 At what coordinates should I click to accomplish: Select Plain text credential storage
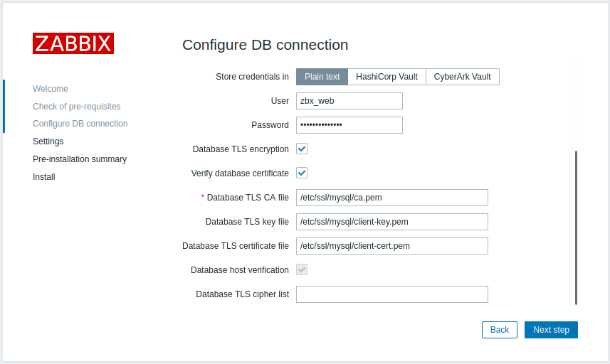tap(322, 77)
